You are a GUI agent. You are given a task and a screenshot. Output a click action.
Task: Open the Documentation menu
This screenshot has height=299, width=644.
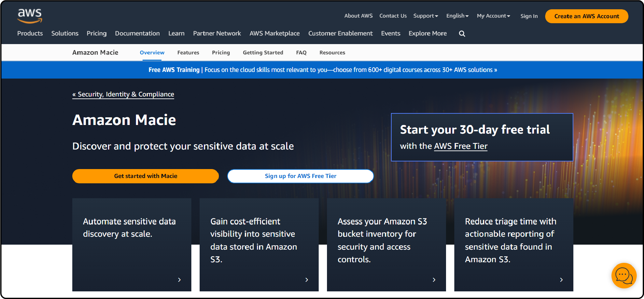(x=137, y=33)
